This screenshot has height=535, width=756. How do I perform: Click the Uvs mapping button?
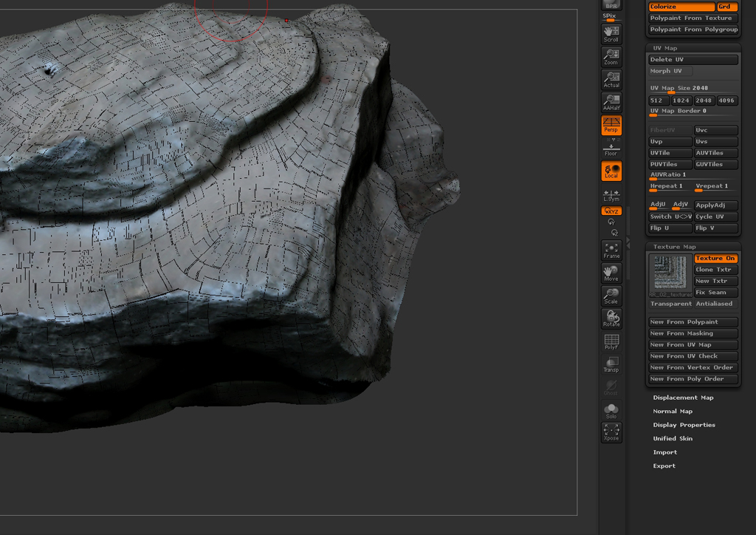tap(715, 141)
